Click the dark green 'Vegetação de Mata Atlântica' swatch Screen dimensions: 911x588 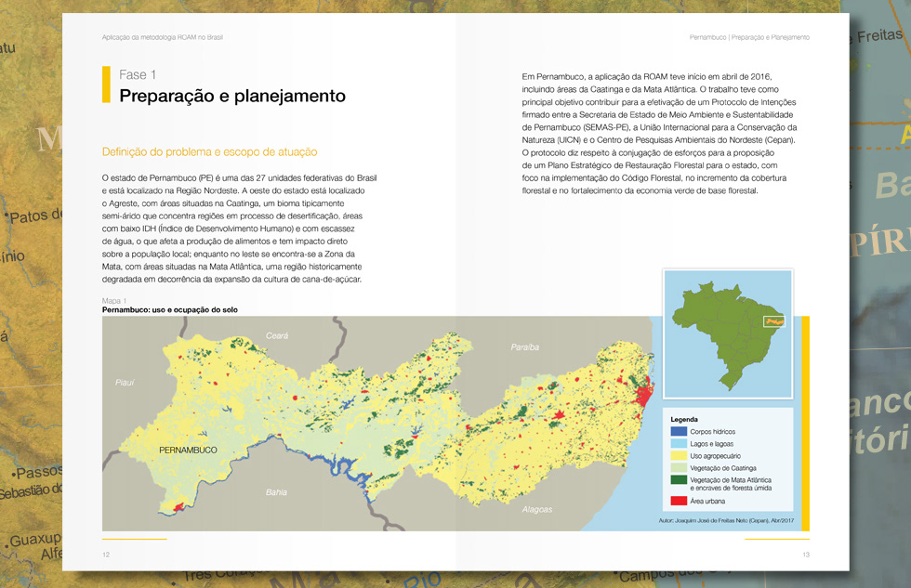coord(679,480)
